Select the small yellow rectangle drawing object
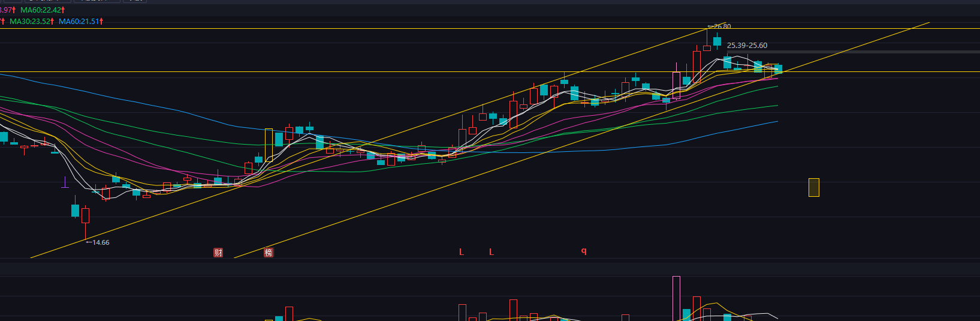980x321 pixels. point(813,187)
